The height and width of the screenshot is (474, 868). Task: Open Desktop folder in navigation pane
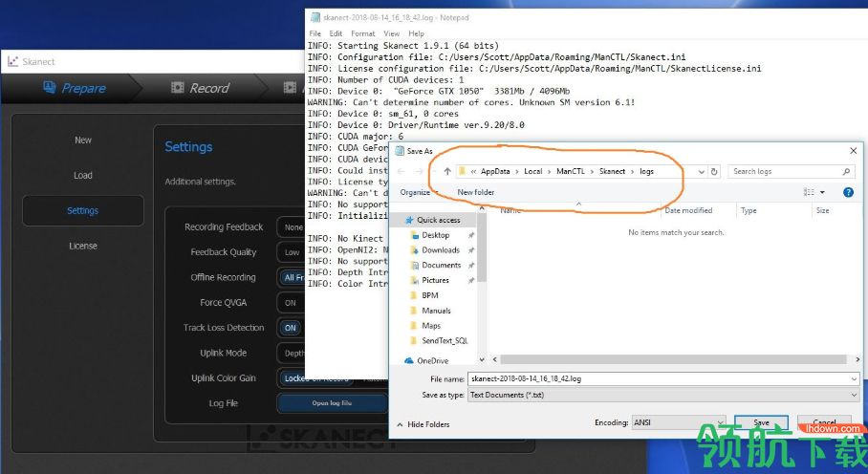click(436, 235)
